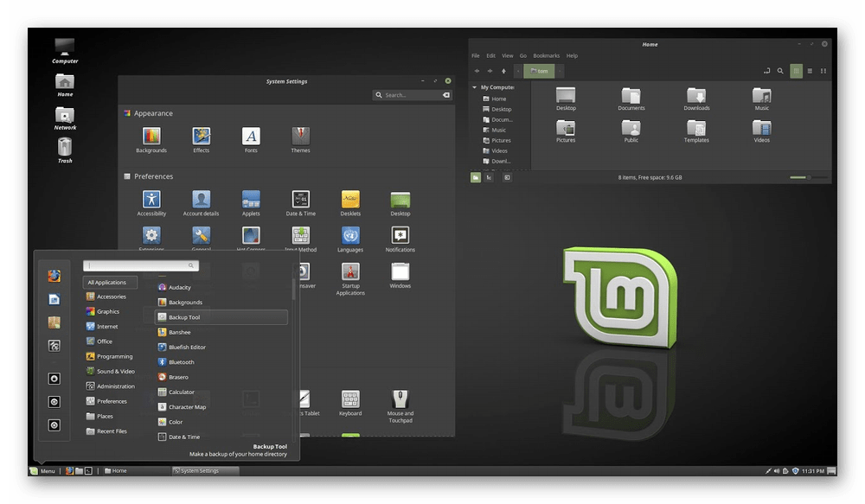Switch to System Settings in taskbar
Image resolution: width=865 pixels, height=504 pixels.
[205, 471]
